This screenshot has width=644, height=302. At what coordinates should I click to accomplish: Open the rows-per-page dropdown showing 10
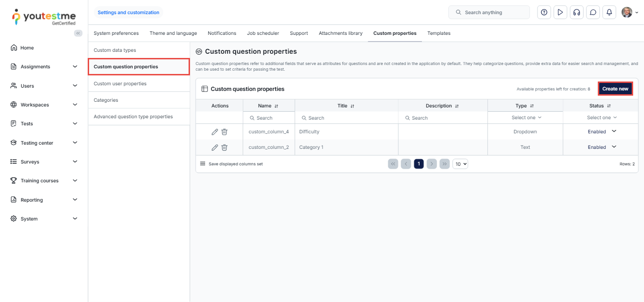460,164
